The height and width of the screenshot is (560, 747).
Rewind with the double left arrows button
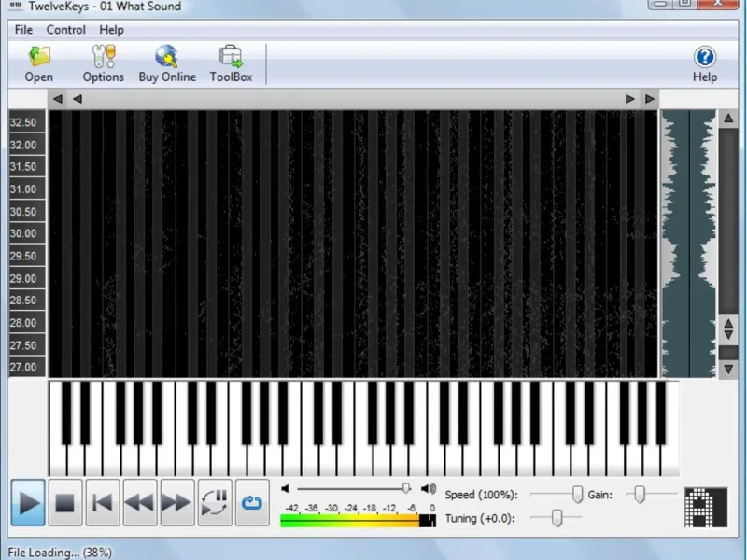tap(139, 503)
